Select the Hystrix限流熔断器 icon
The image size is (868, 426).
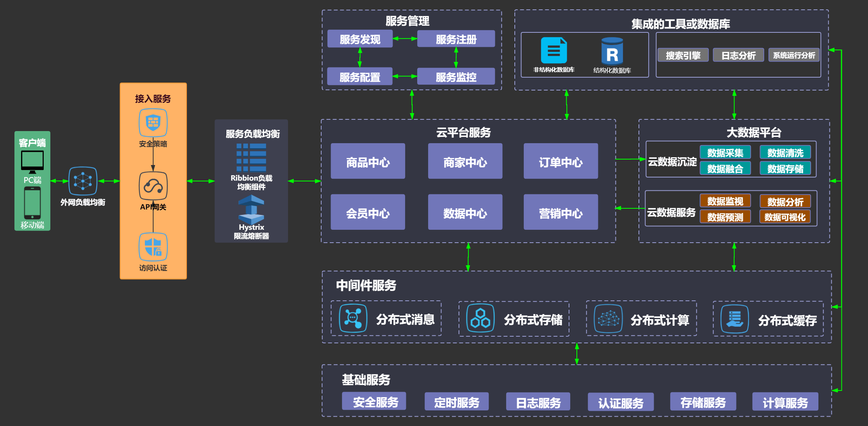coord(251,209)
